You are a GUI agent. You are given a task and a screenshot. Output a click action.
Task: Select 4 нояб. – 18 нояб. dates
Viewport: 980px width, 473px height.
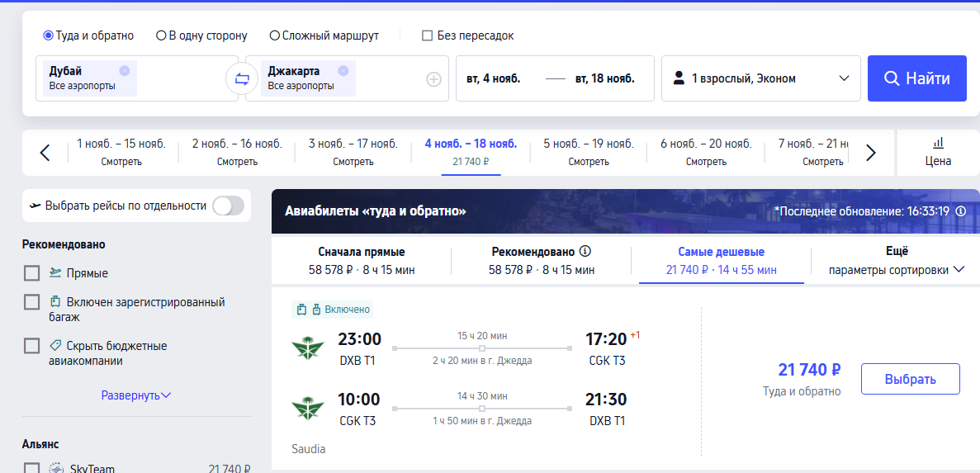pyautogui.click(x=471, y=153)
